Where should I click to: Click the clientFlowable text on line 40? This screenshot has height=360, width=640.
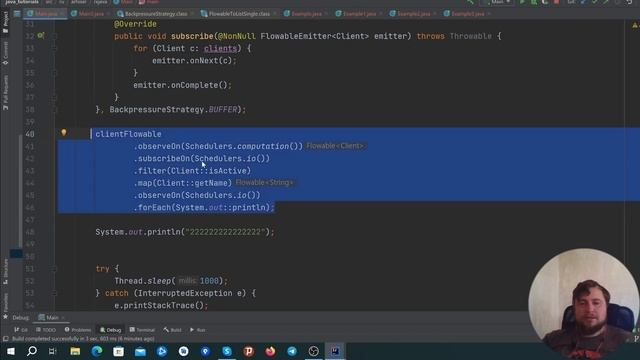[x=128, y=134]
